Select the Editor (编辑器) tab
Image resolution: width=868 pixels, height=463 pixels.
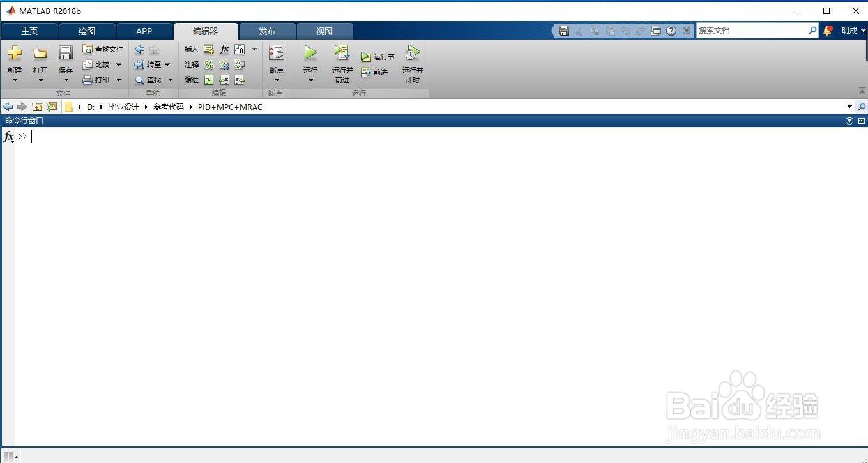[206, 31]
